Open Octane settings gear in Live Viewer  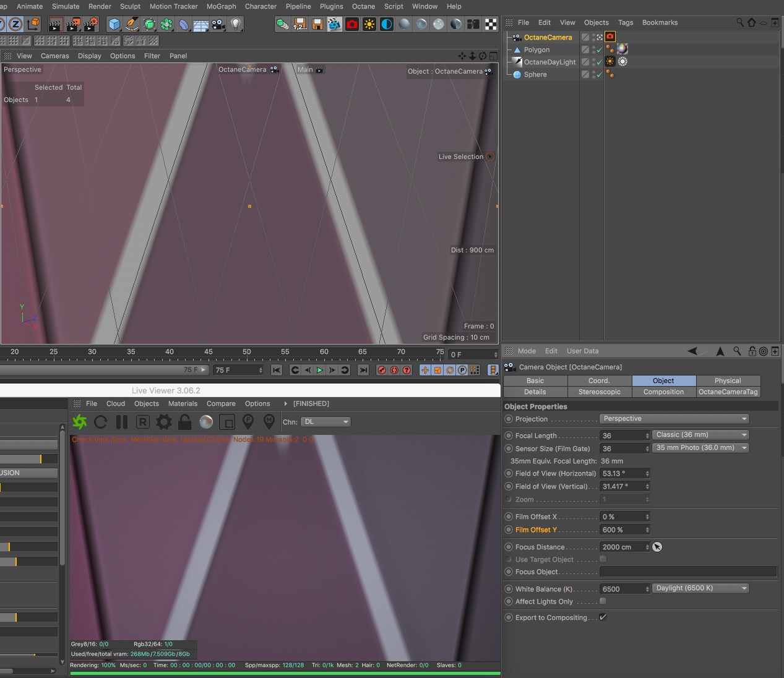pos(164,422)
